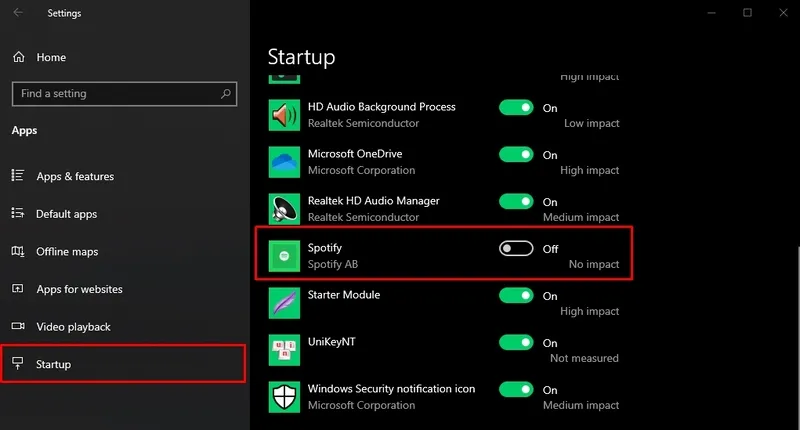Click the Starter Module feather icon
Viewport: 800px width, 430px height.
pyautogui.click(x=284, y=303)
